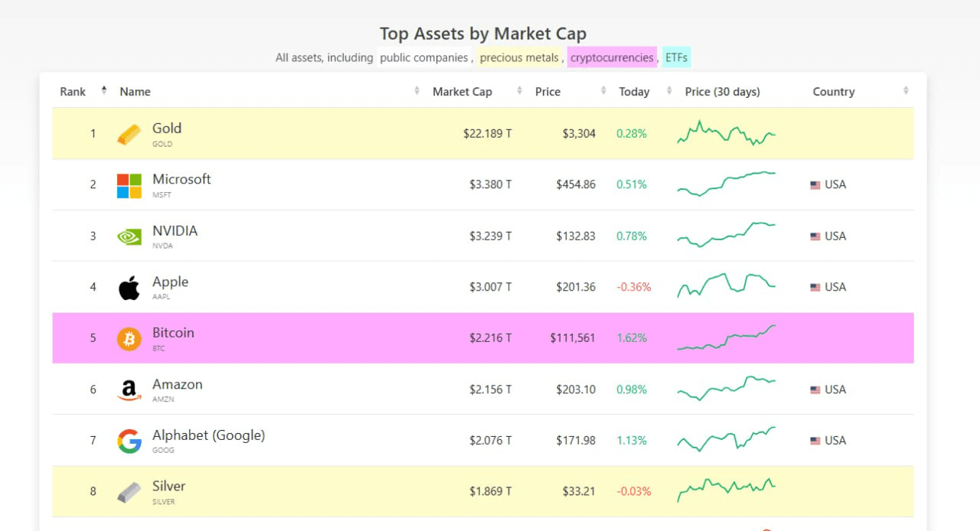Sort table using Name column arrows

coord(417,91)
